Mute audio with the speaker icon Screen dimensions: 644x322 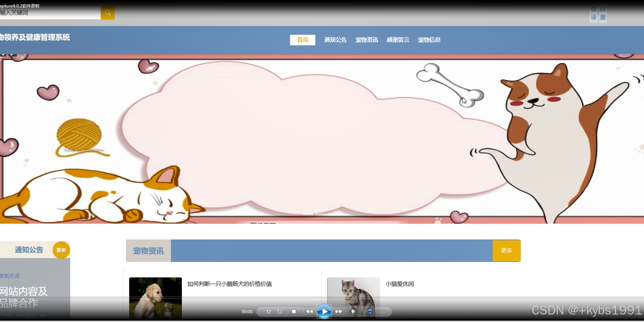click(353, 312)
